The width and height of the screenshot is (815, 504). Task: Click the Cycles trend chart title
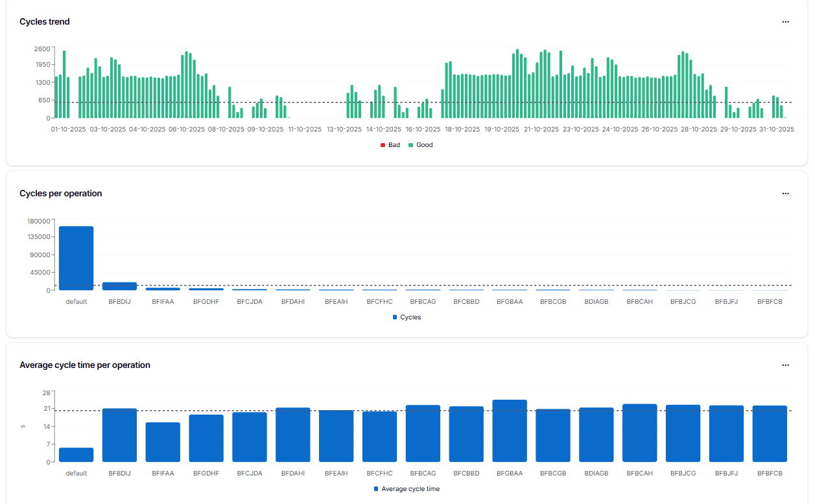44,21
